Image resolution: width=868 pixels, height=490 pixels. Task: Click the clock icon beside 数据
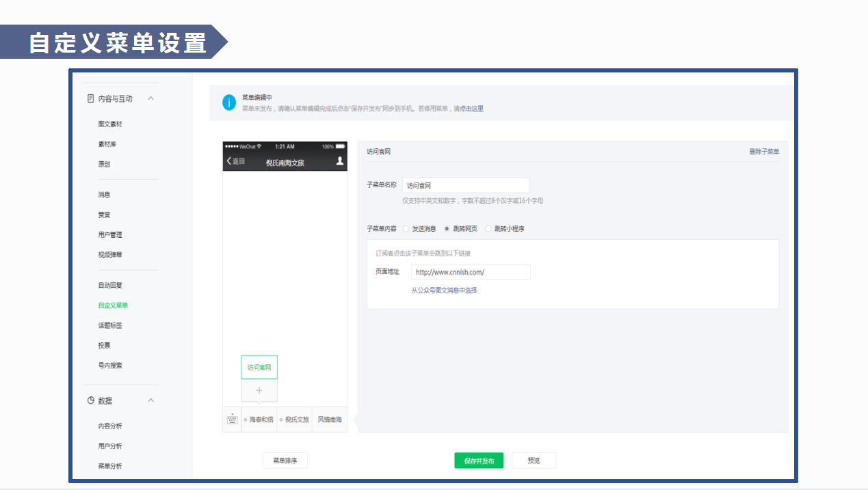(90, 400)
